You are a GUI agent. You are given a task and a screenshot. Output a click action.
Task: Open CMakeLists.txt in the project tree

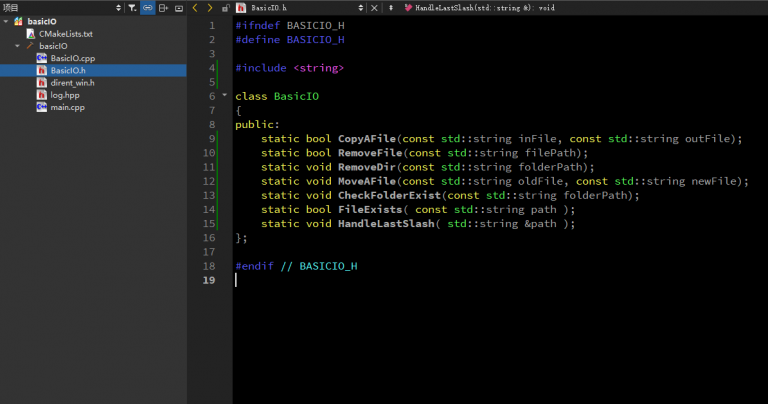tap(66, 34)
